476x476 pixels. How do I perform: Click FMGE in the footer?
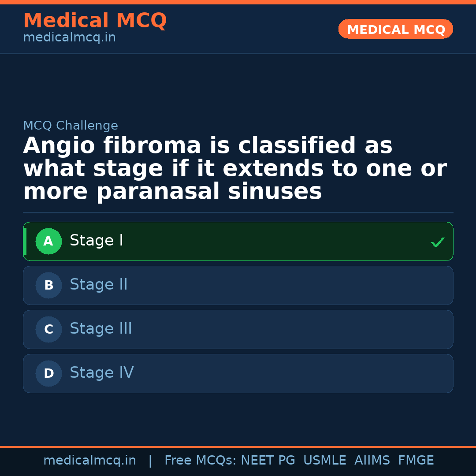click(416, 461)
